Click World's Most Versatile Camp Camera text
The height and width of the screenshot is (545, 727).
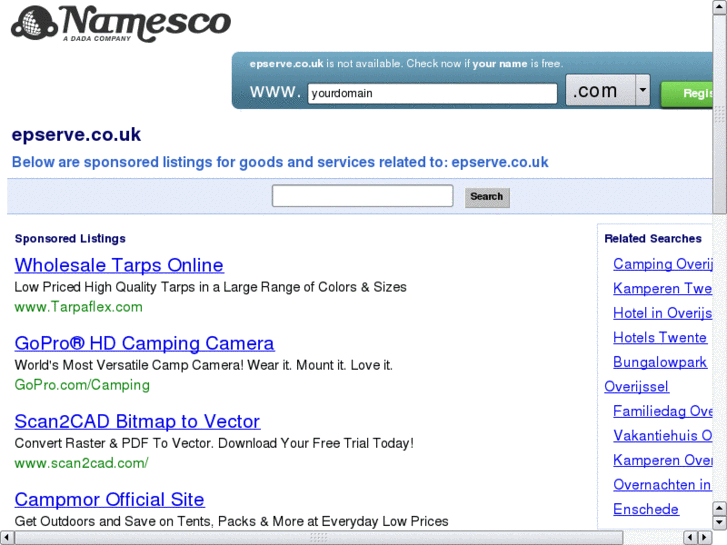204,365
